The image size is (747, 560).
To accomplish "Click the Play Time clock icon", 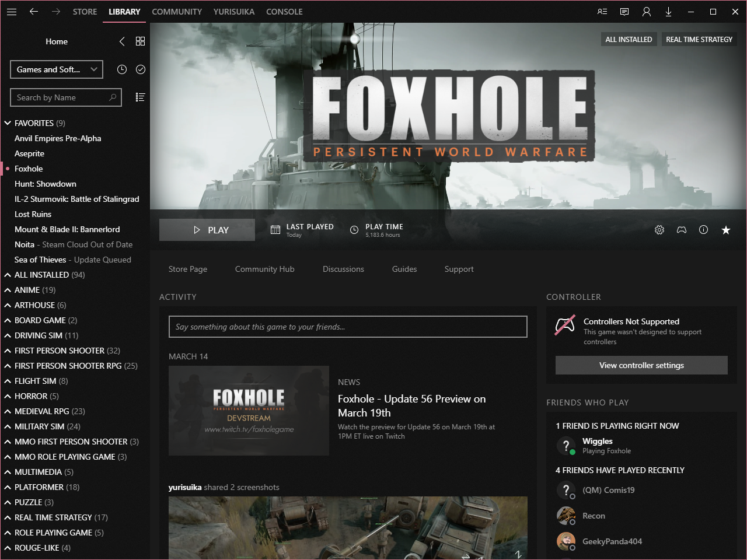I will pyautogui.click(x=354, y=230).
